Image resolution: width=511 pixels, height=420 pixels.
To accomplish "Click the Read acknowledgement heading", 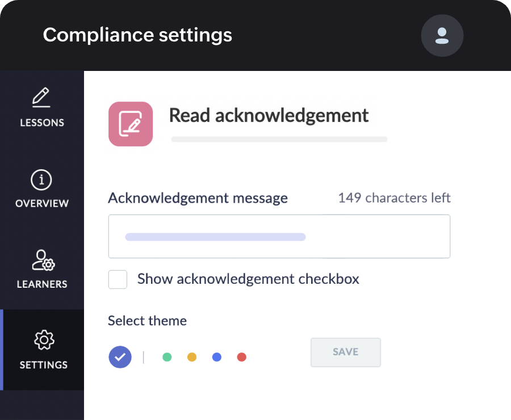I will tap(269, 115).
